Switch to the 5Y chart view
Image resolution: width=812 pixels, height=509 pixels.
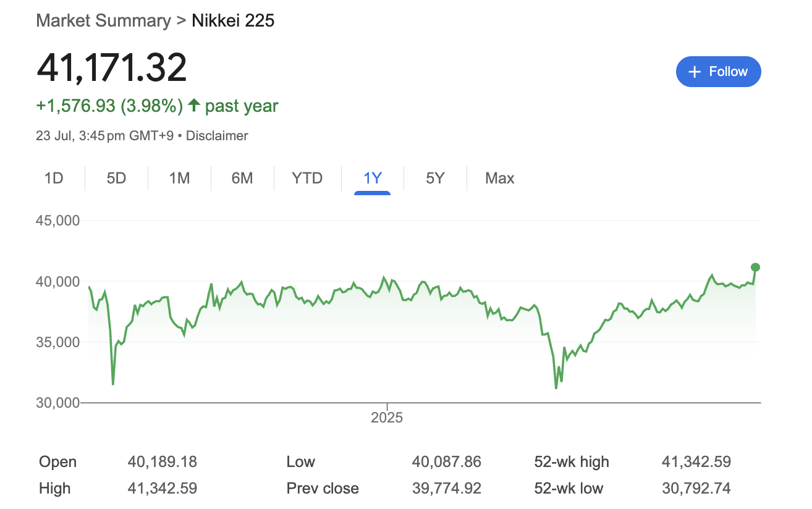coord(435,179)
